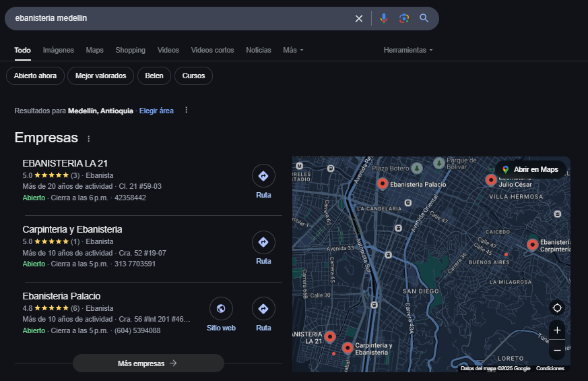Click the Más empresas button
The width and height of the screenshot is (588, 381).
(x=148, y=363)
